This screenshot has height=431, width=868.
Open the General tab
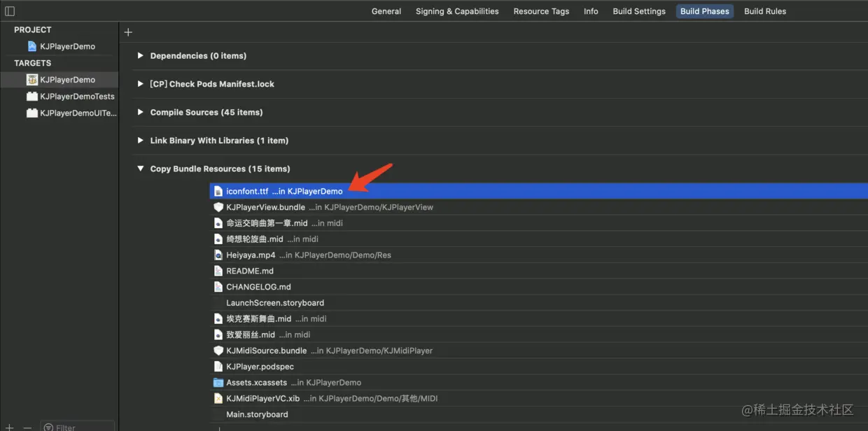click(386, 11)
